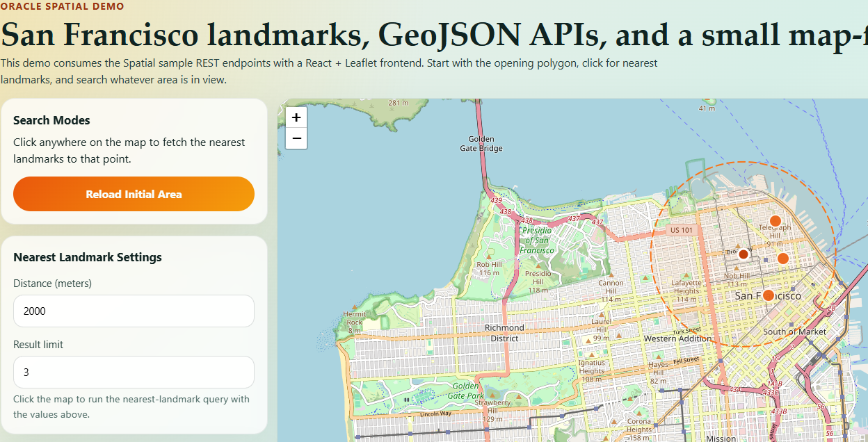
Task: Click the Rob Hill peak triangle icon
Action: coord(490,256)
